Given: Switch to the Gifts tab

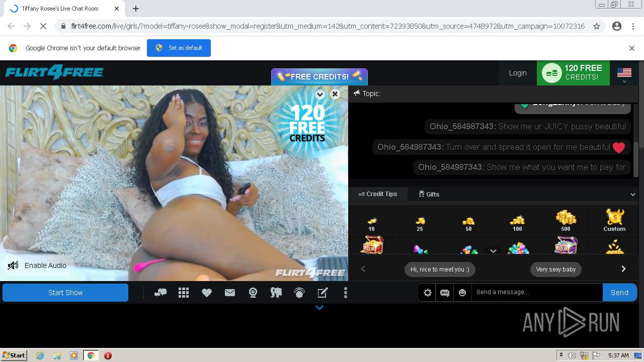Looking at the screenshot, I should coord(429,194).
